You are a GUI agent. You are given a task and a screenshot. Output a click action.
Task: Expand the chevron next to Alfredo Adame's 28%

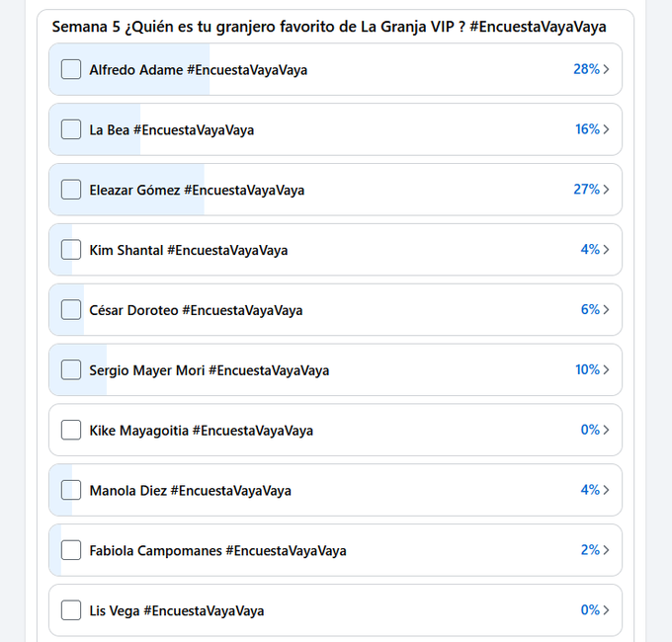pos(606,69)
